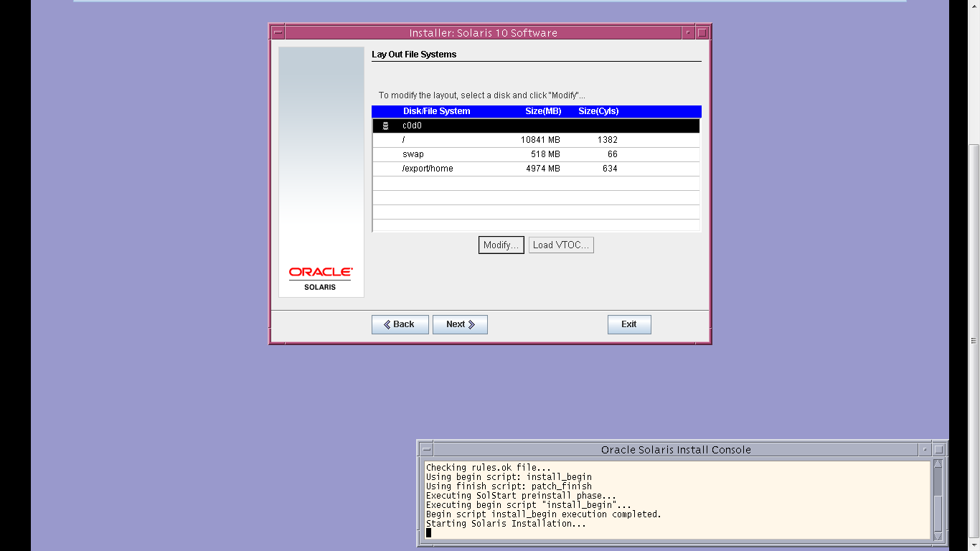Open the installer window control menu
Screen dimensions: 980x551
(x=277, y=32)
